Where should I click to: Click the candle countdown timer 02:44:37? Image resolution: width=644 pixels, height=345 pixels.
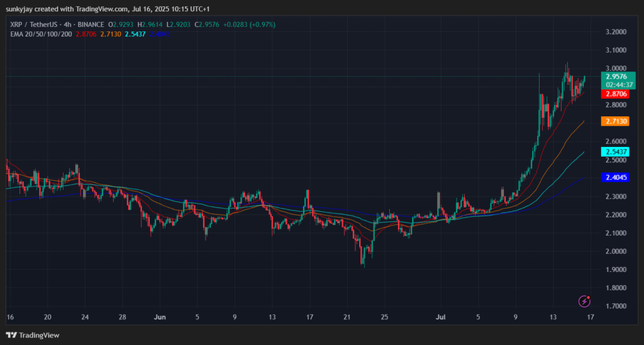point(619,85)
